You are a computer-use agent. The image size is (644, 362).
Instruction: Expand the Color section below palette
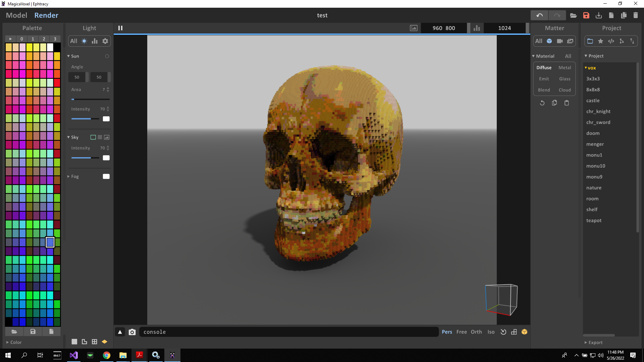7,342
